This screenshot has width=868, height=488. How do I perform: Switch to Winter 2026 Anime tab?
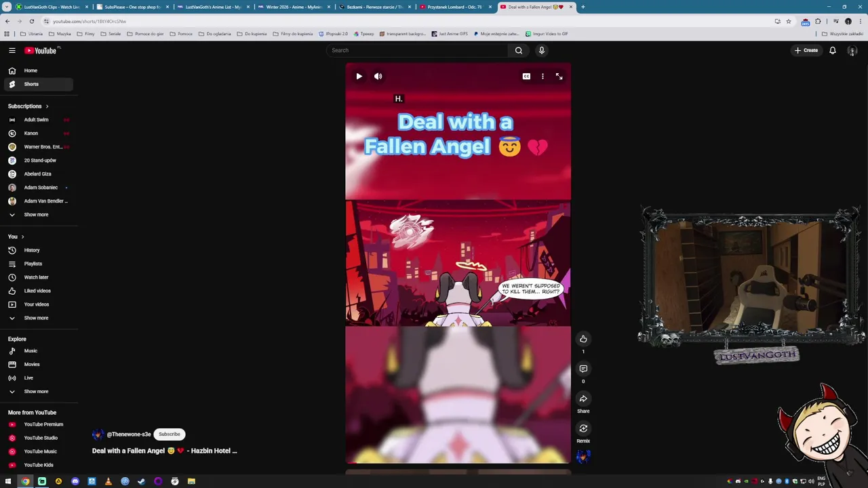[293, 7]
